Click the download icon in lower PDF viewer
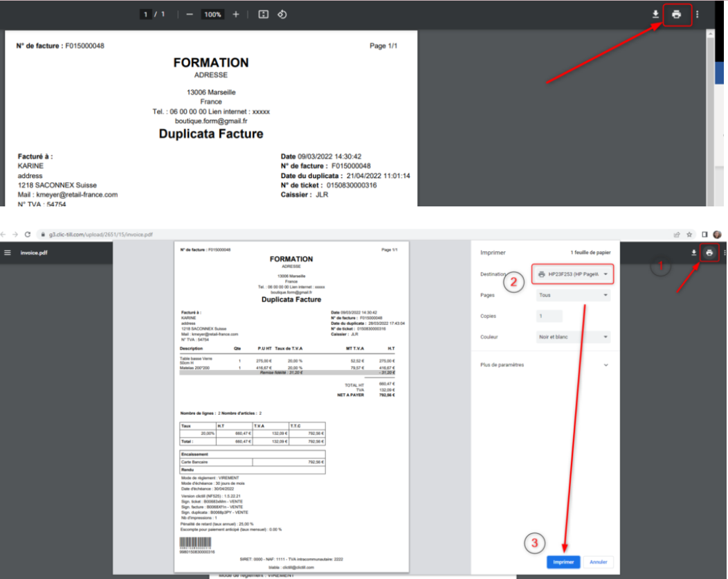Screen dimensions: 728x579 pyautogui.click(x=693, y=253)
